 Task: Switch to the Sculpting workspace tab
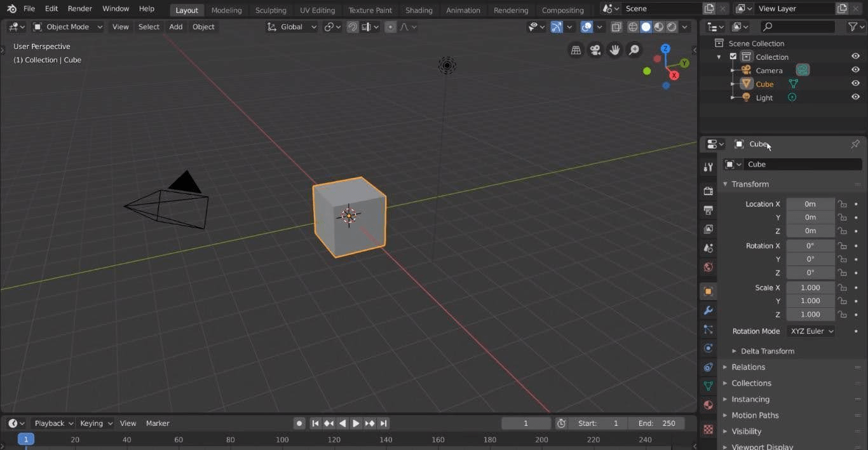click(x=271, y=10)
